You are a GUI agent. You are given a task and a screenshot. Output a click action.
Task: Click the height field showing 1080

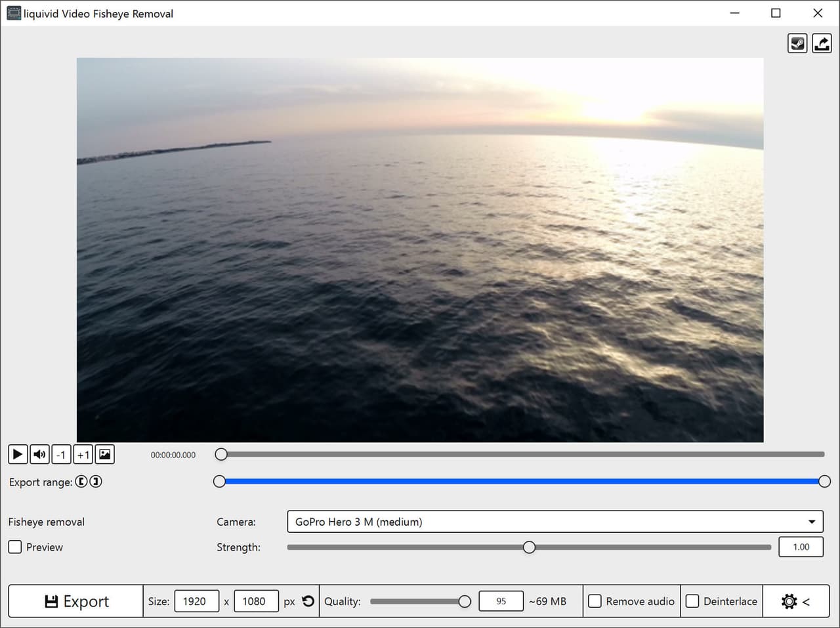(x=256, y=601)
